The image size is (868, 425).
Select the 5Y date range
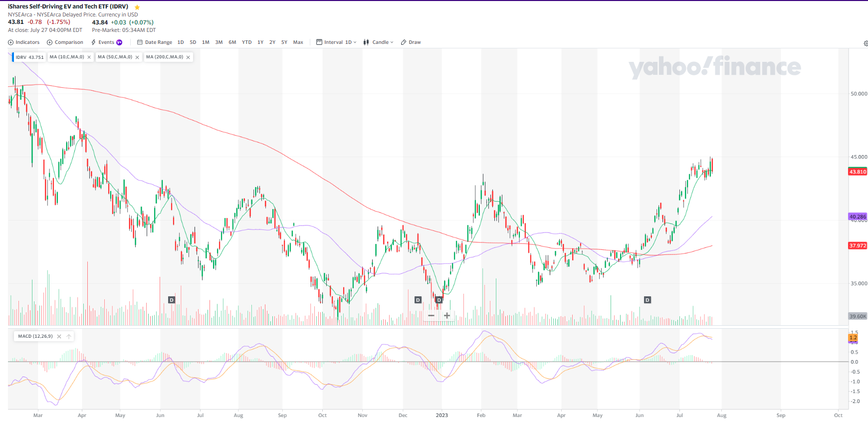click(x=284, y=42)
